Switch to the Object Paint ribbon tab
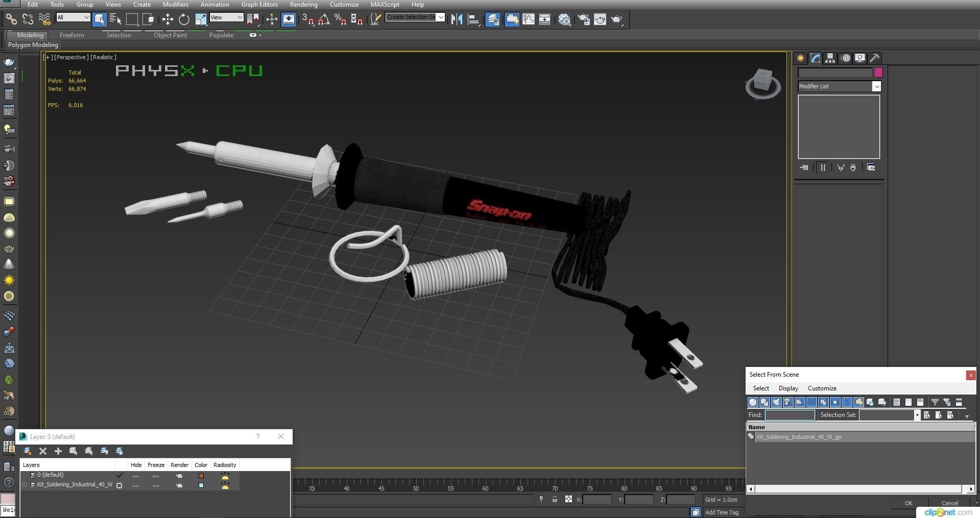Viewport: 980px width, 518px height. (170, 35)
